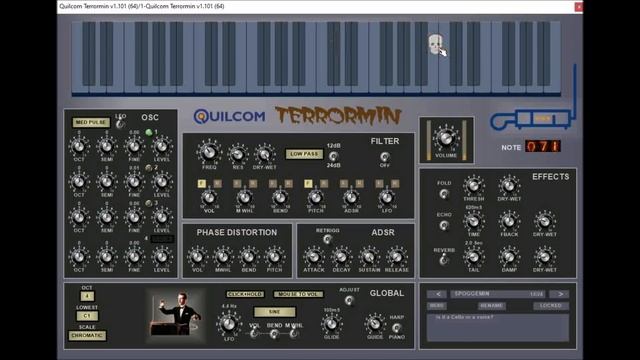This screenshot has height=360, width=640.
Task: Click the echo FBACK knob
Action: point(509,222)
